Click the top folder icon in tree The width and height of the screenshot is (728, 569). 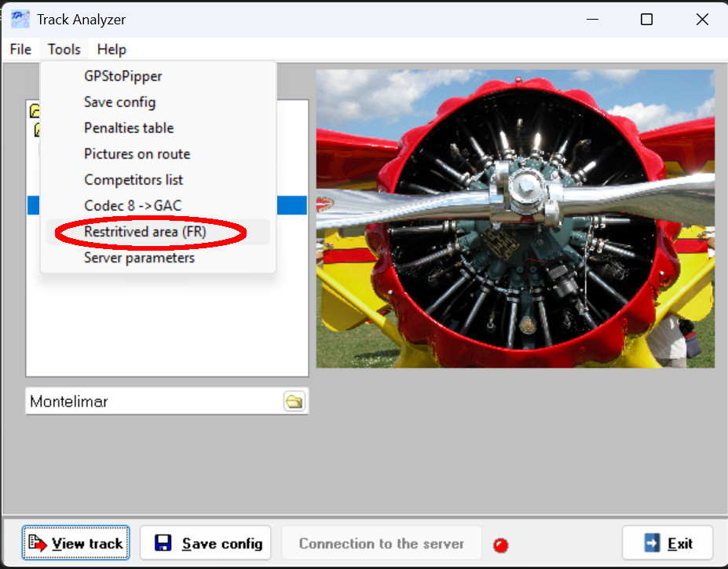tap(34, 112)
